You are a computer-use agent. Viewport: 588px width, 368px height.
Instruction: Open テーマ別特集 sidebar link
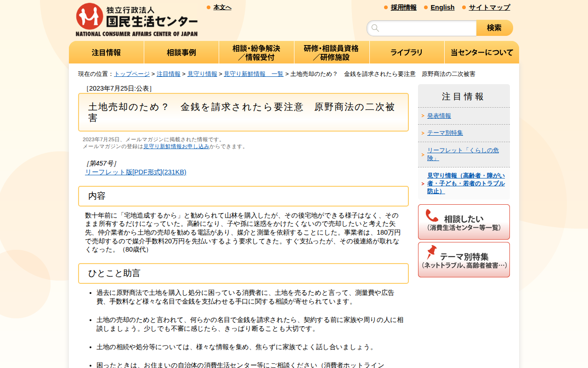[x=445, y=133]
